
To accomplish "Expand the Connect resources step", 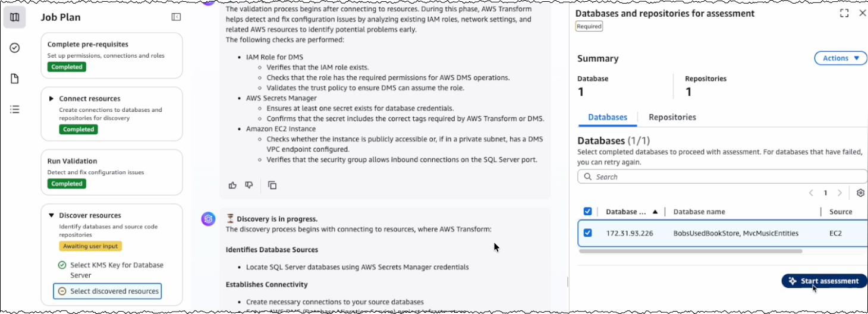I will point(52,99).
